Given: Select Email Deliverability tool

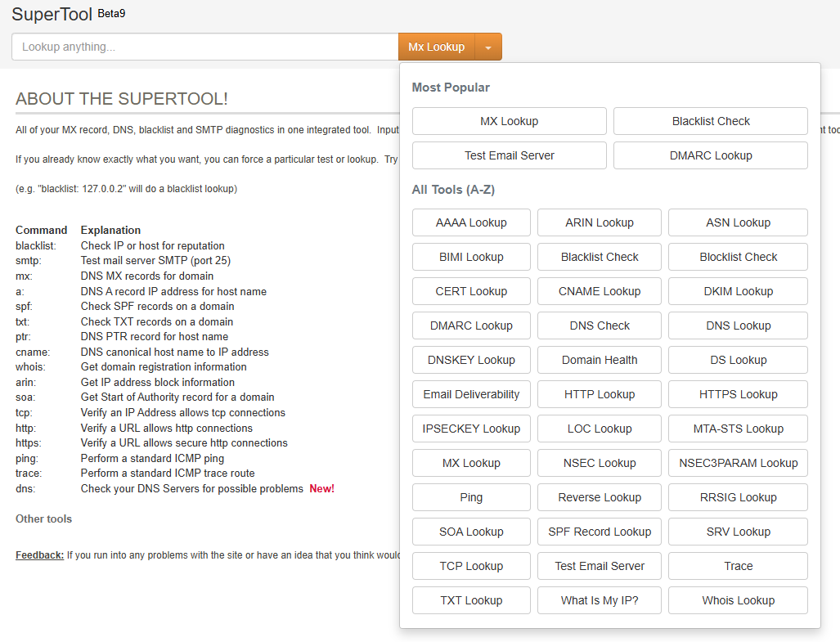Looking at the screenshot, I should (x=471, y=394).
